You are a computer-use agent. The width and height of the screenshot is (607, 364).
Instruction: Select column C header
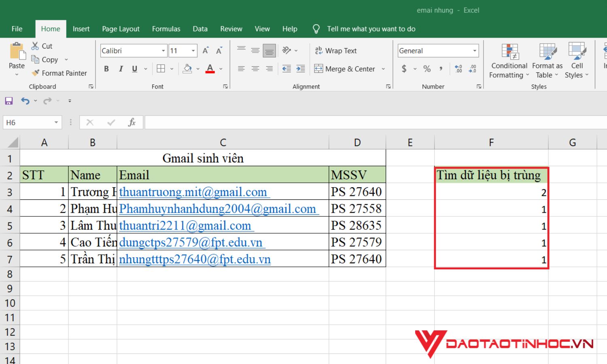(x=223, y=142)
